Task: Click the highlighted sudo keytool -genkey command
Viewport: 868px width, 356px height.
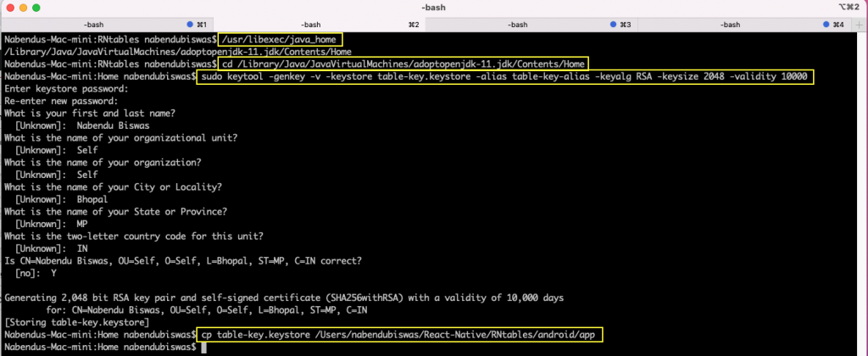Action: (506, 76)
